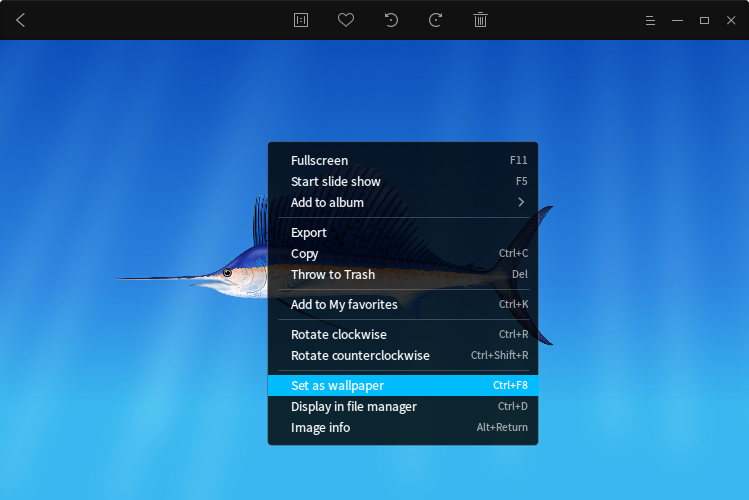Click the 1:1 original size icon

(x=300, y=20)
